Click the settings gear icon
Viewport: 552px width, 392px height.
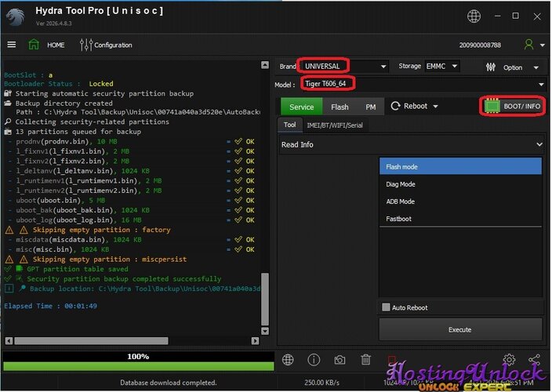[x=509, y=360]
